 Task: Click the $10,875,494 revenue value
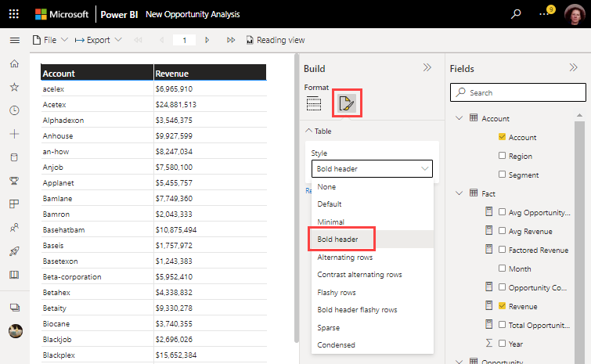(x=176, y=230)
